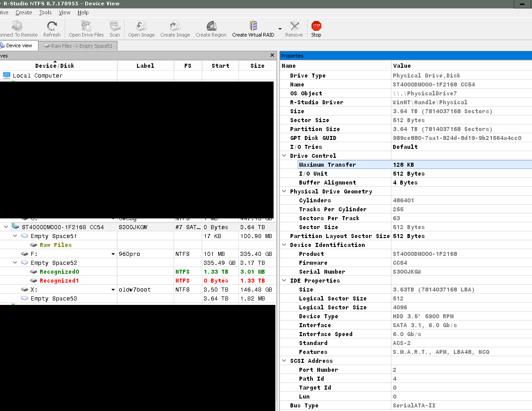Open the Create Virtual RAID dropdown arrow
The height and width of the screenshot is (411, 532).
[280, 29]
